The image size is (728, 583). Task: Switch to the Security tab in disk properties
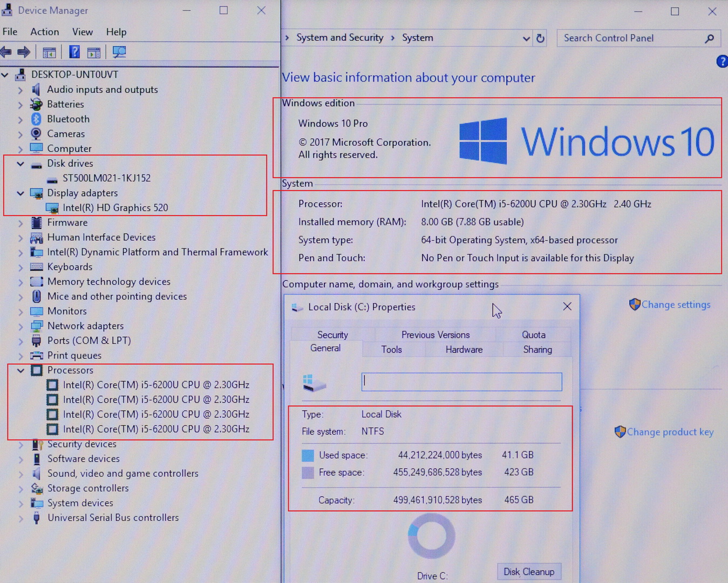point(332,335)
